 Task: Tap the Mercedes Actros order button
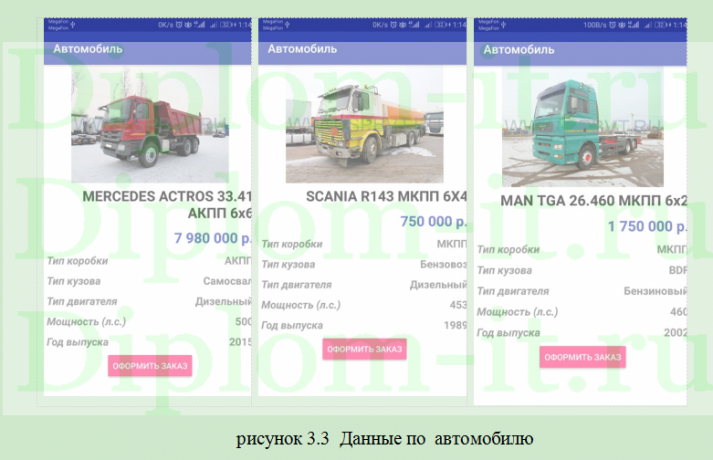[150, 367]
